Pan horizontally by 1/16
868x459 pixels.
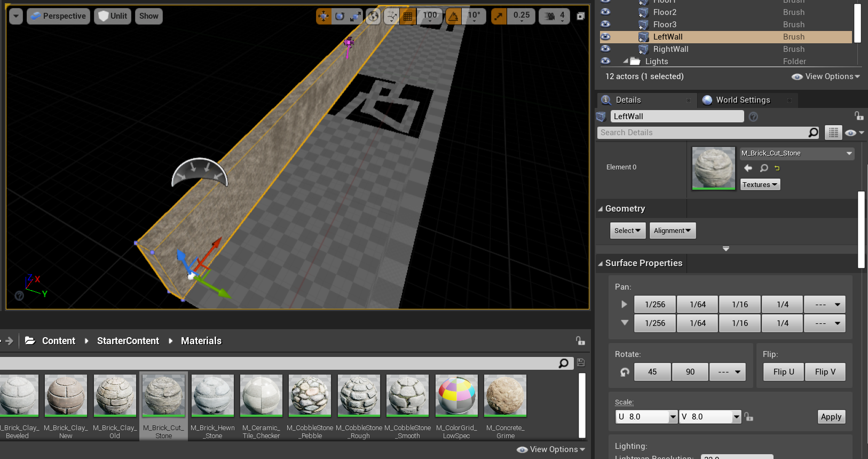tap(740, 305)
